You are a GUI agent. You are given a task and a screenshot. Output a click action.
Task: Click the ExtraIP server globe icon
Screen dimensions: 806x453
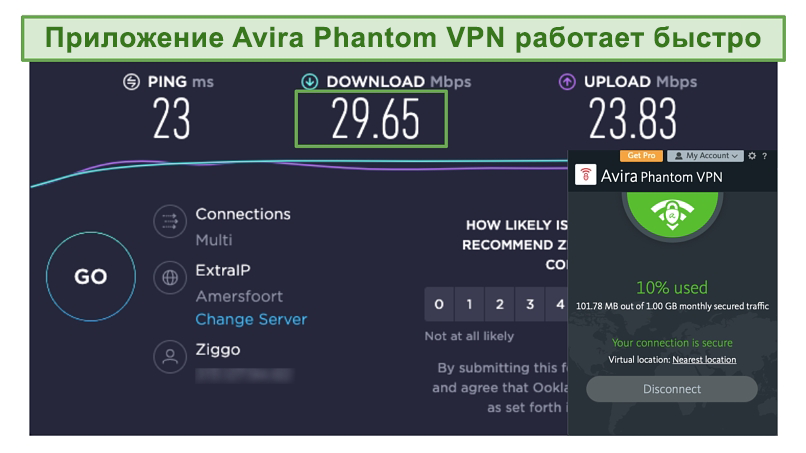coord(170,278)
